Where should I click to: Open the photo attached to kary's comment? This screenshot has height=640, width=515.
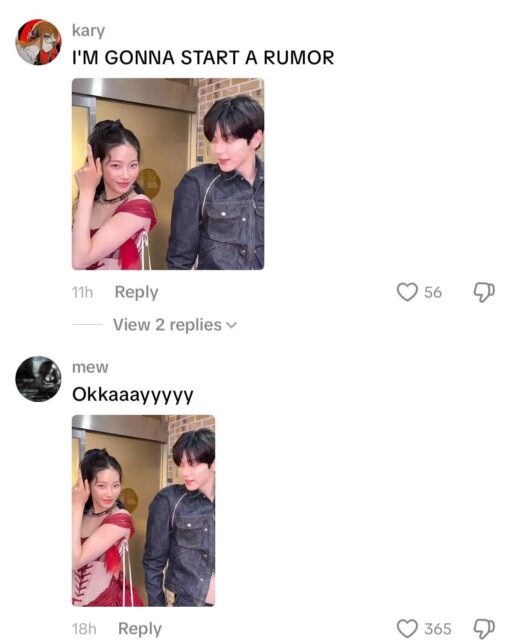coord(168,174)
